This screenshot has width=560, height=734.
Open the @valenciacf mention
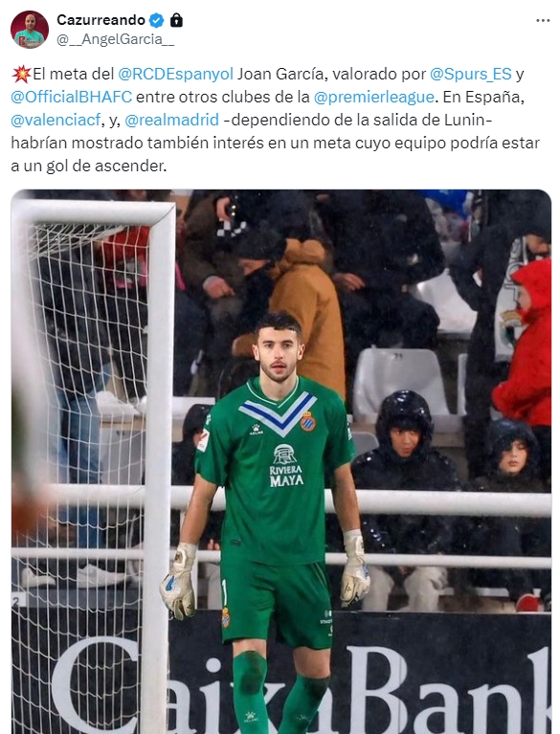click(x=56, y=120)
